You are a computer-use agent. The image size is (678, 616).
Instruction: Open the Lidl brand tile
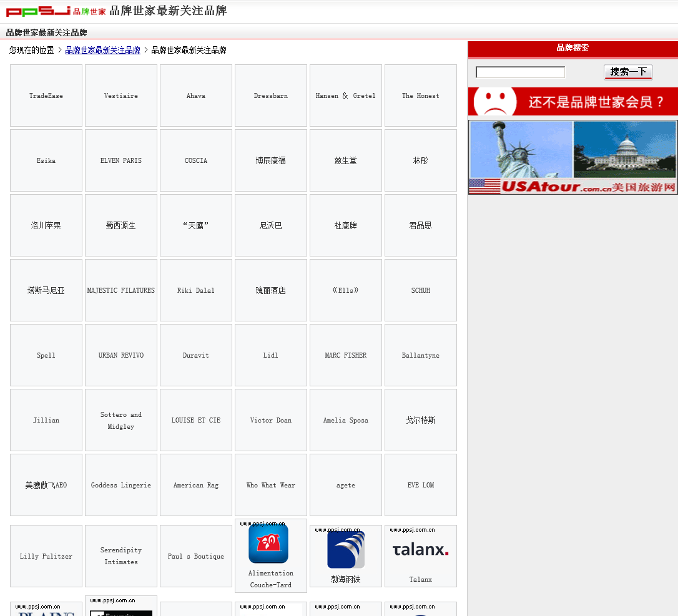[x=271, y=355]
